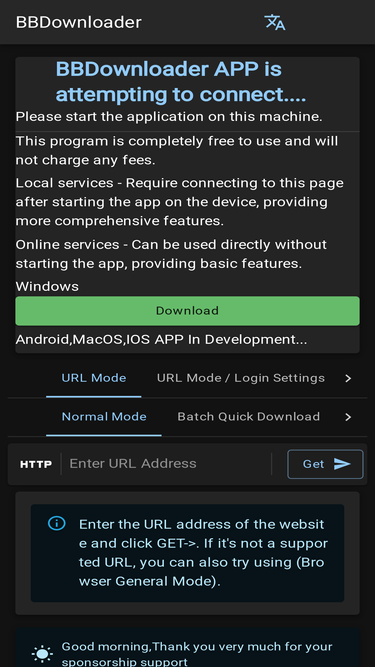
Task: Open URL Mode / Login Settings tab
Action: (241, 378)
